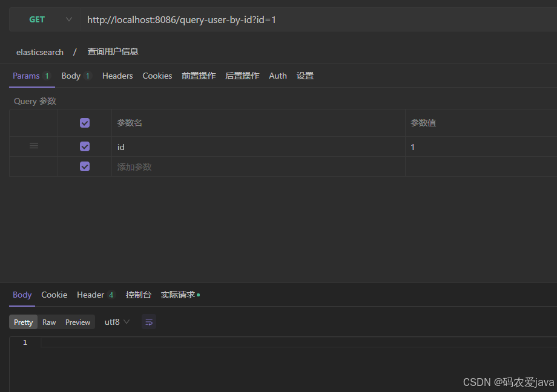This screenshot has height=392, width=557.
Task: Open the 前置操作 tab
Action: pos(199,76)
